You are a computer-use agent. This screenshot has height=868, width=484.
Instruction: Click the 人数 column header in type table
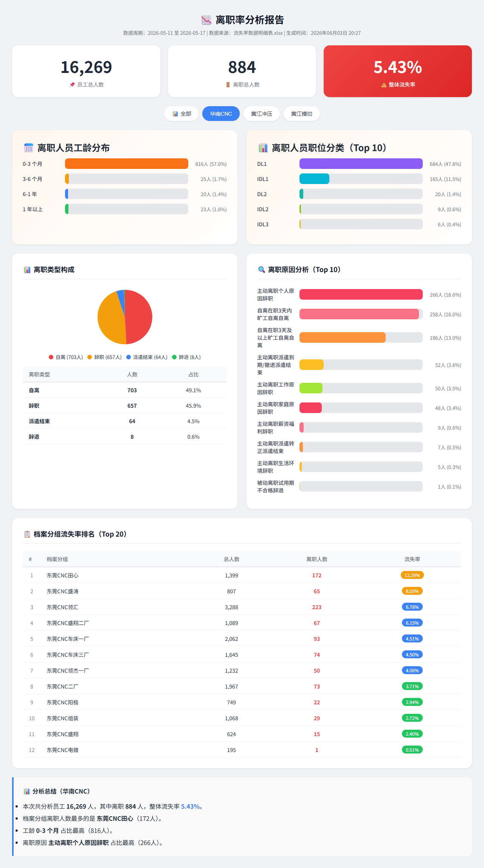coord(132,374)
